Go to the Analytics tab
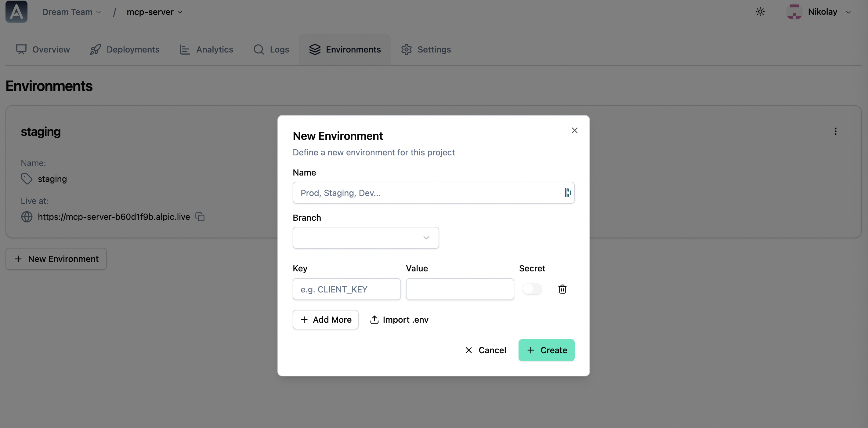 pyautogui.click(x=206, y=49)
